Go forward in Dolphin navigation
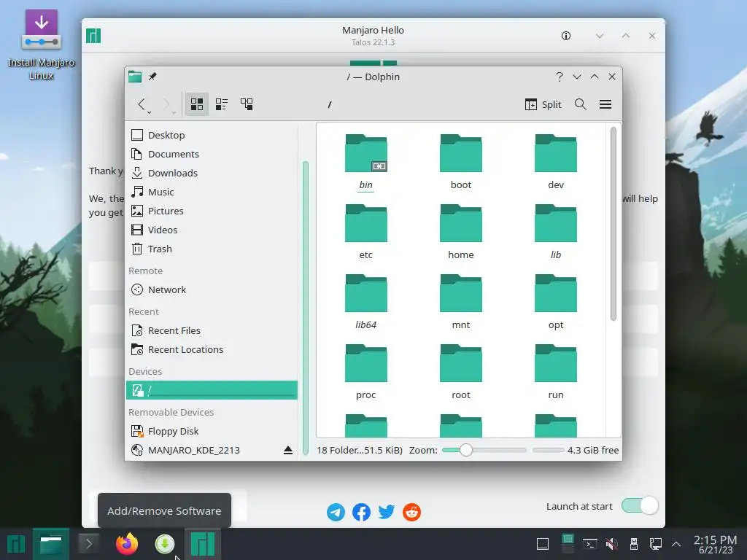This screenshot has height=560, width=747. pos(166,104)
